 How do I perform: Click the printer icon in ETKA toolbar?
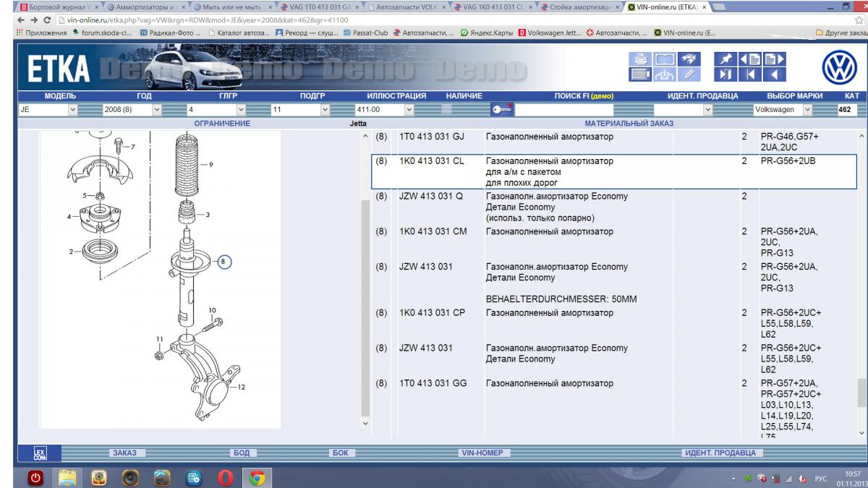click(640, 59)
